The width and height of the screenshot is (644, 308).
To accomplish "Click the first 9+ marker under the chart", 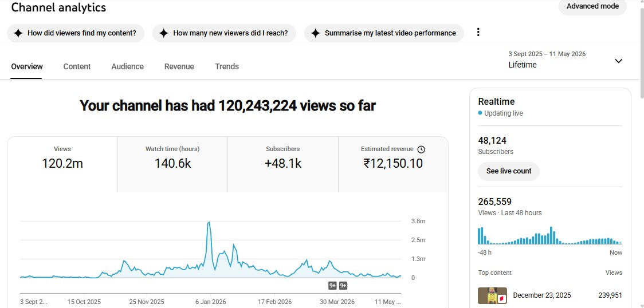I will tap(332, 286).
